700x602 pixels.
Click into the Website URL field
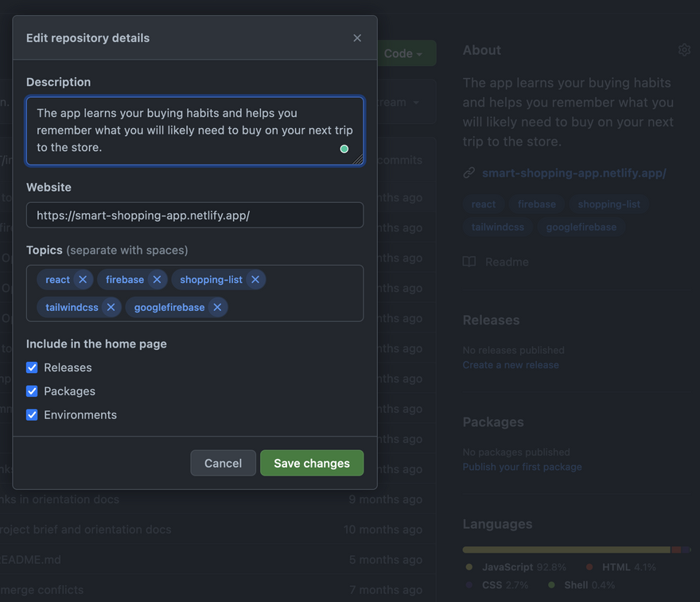tap(195, 216)
